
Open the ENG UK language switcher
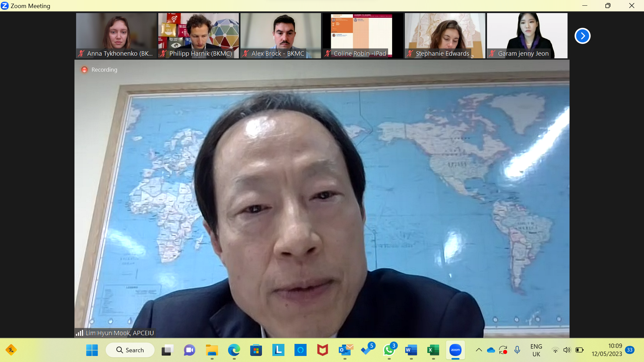coord(536,350)
